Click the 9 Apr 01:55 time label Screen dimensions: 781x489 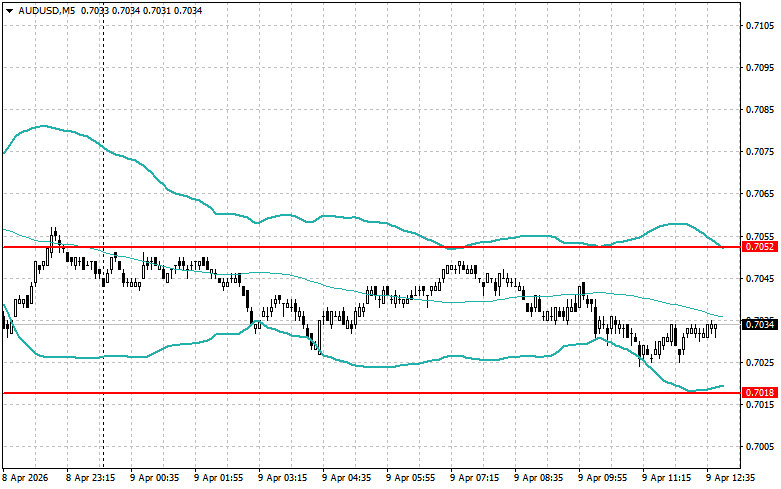point(219,478)
